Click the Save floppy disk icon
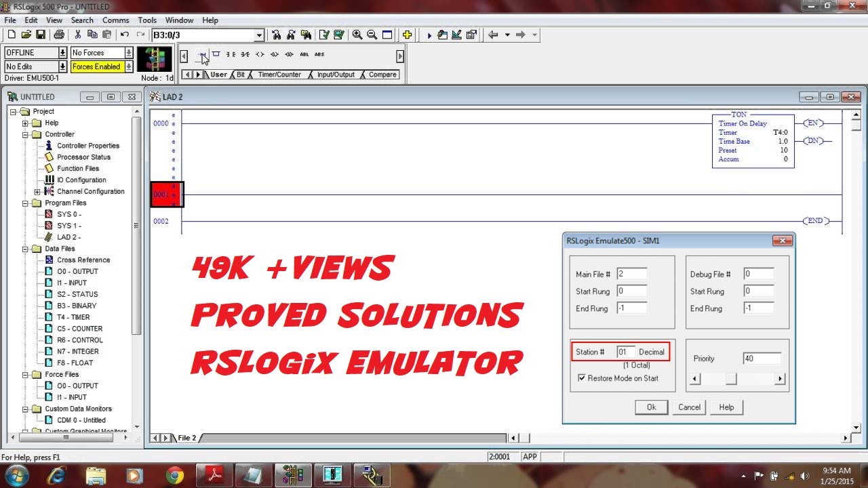 (41, 35)
